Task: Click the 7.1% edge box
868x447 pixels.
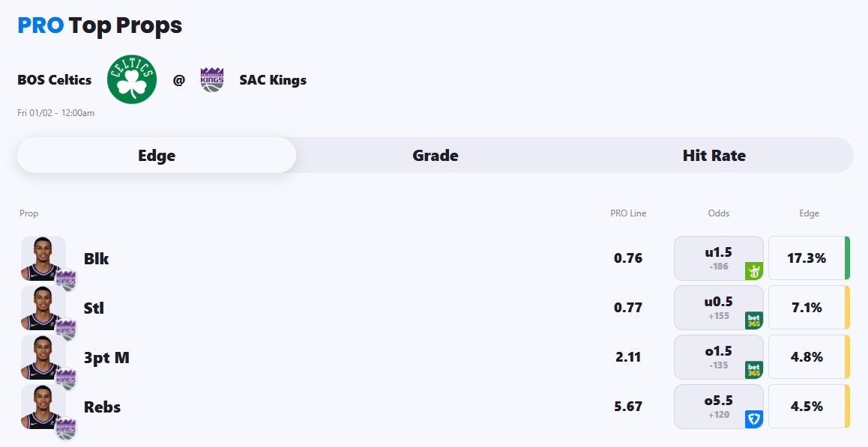Action: pyautogui.click(x=807, y=308)
